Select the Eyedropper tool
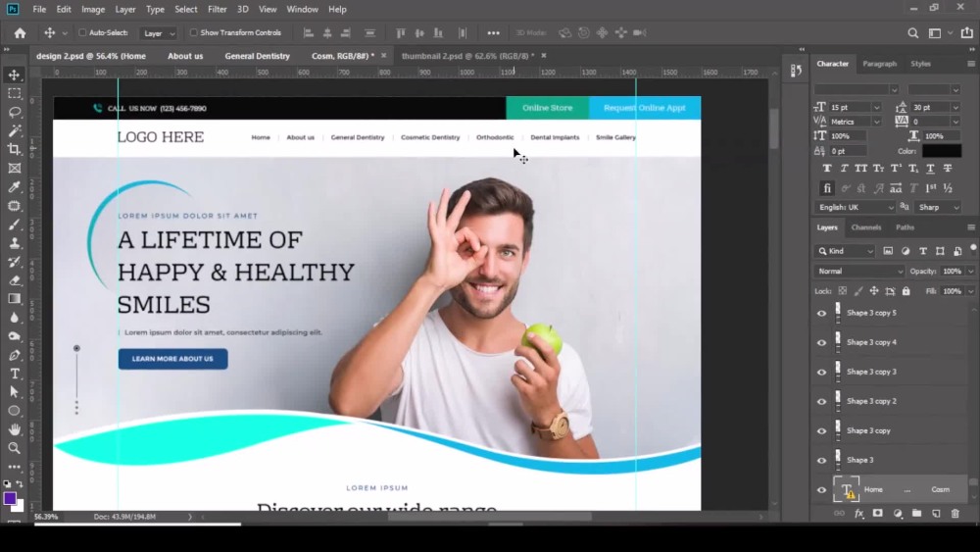Screen dimensions: 980x552 click(14, 187)
